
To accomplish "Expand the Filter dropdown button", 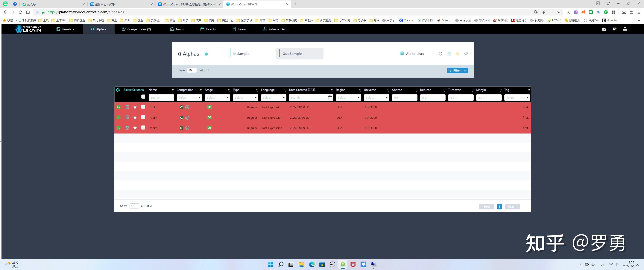I will point(457,71).
